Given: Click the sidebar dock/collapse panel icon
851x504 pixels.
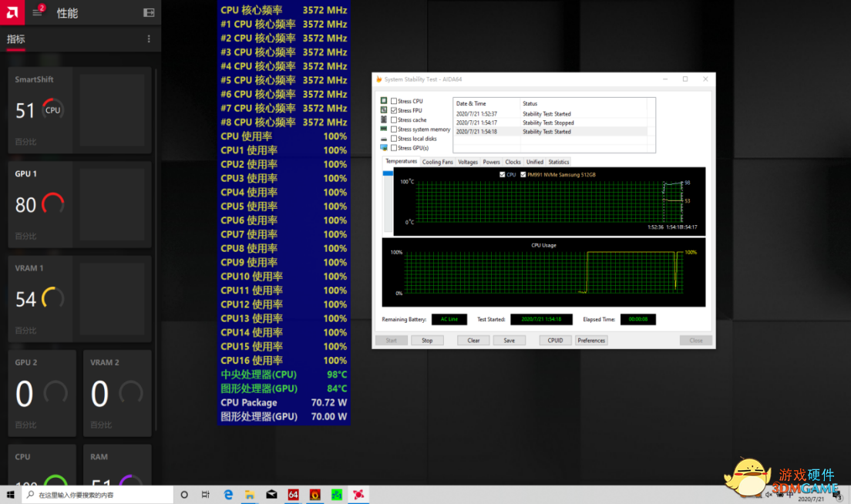Looking at the screenshot, I should pyautogui.click(x=149, y=13).
